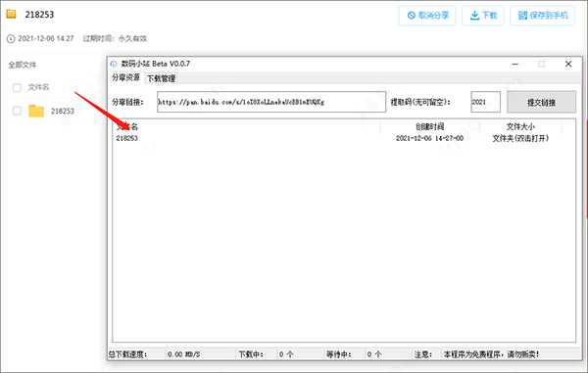Click the 下载 button in Baidu pan
Image resolution: width=588 pixels, height=373 pixels.
482,16
